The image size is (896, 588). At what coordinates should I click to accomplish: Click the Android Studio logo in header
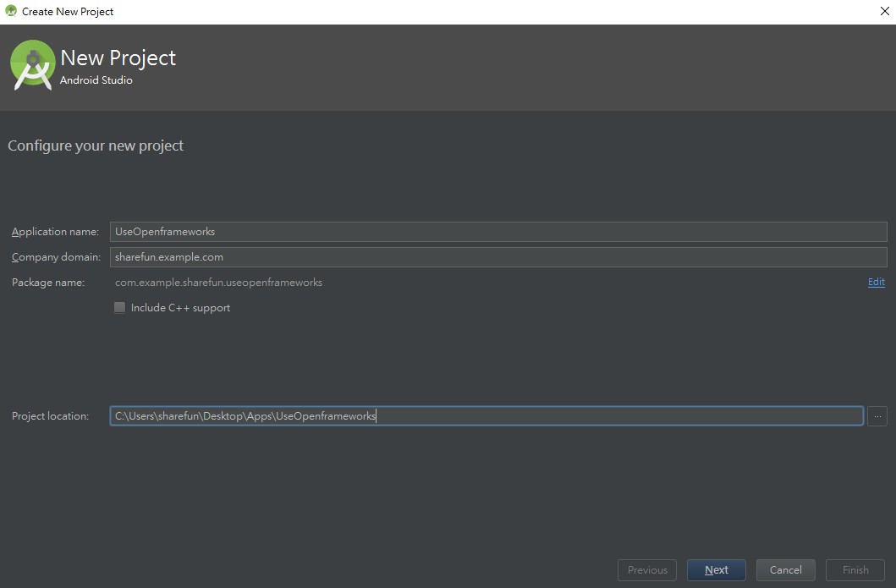tap(32, 66)
